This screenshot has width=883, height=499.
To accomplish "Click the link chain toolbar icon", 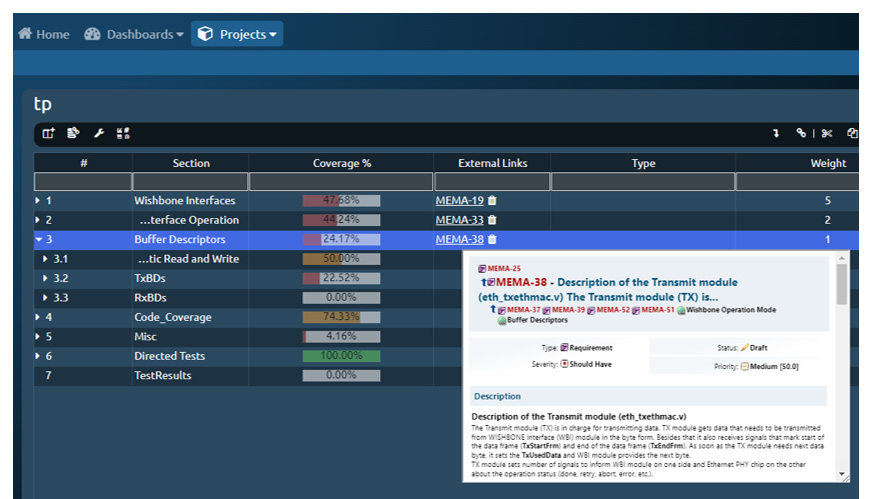I will tap(801, 133).
